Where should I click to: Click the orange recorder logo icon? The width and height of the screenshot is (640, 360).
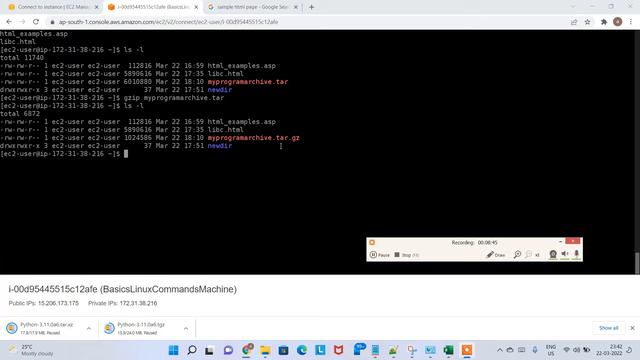372,242
